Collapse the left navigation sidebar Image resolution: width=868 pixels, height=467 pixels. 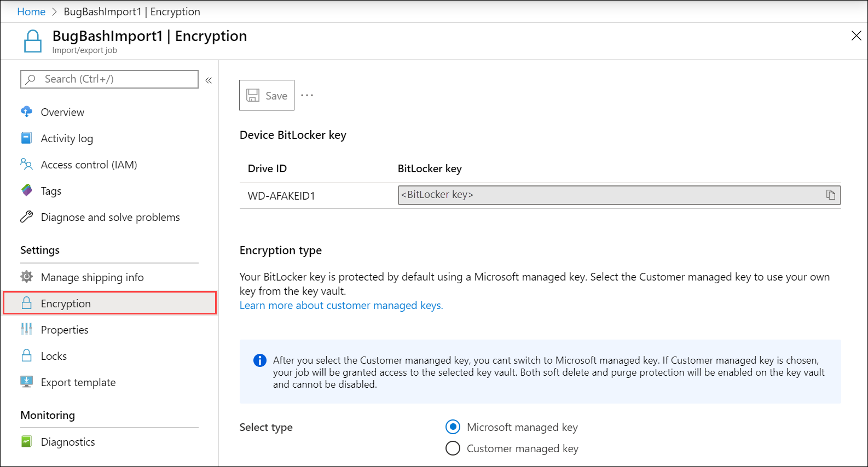point(209,80)
